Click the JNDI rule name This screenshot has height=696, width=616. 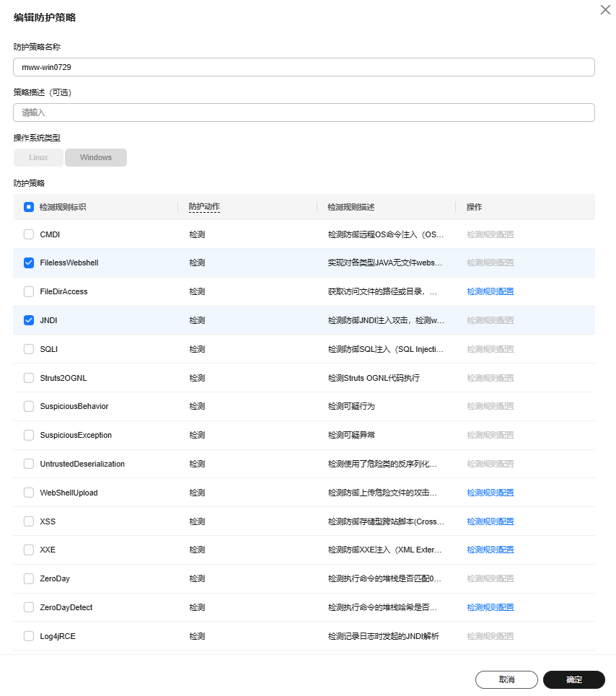[x=48, y=320]
